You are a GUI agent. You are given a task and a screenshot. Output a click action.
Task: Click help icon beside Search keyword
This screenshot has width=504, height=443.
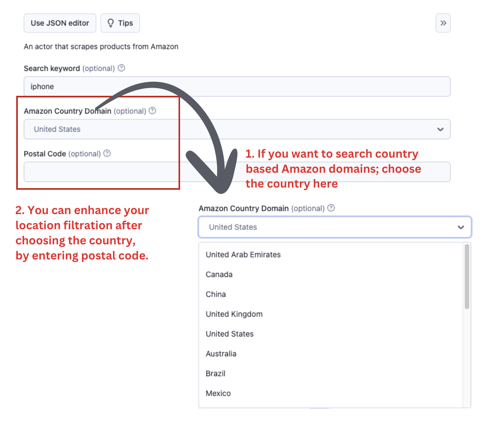pyautogui.click(x=122, y=68)
